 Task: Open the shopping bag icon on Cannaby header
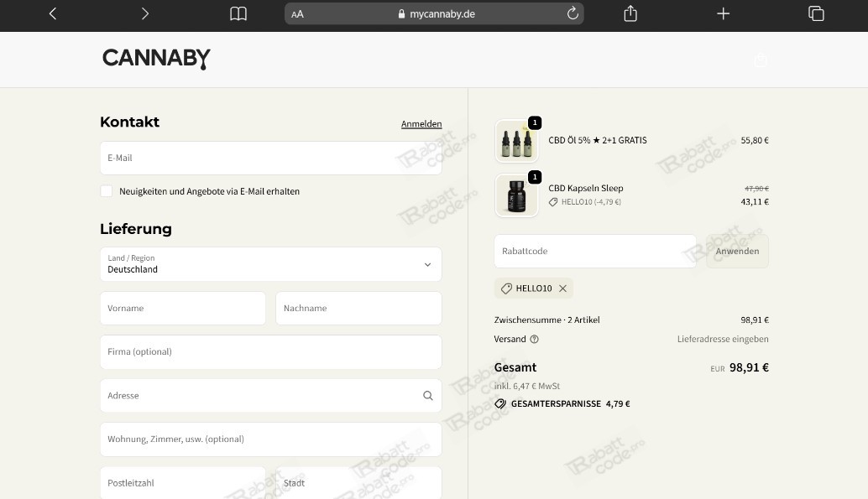(x=761, y=59)
